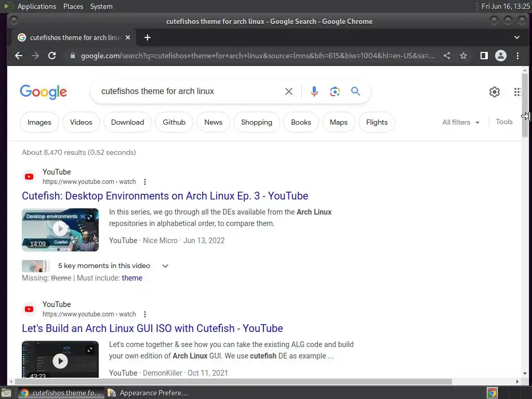Switch to Appearance Preferences taskbar window
This screenshot has height=399, width=532.
[148, 393]
